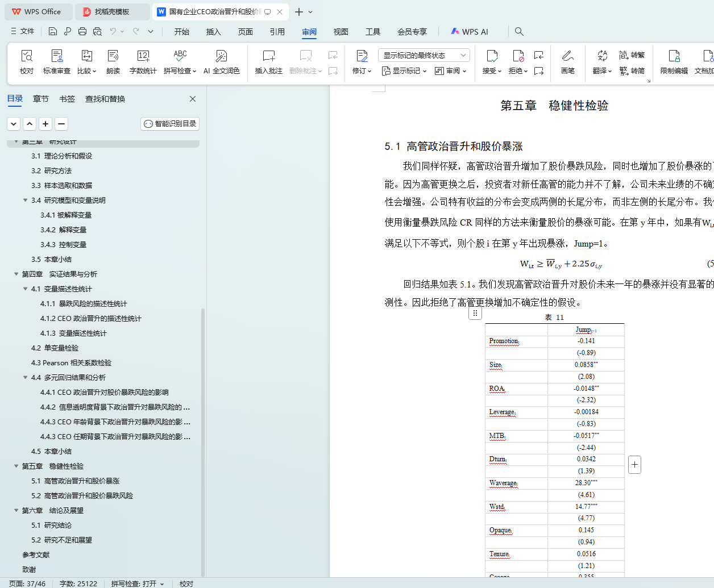Click the undo arrow icon
This screenshot has height=588, width=714.
pyautogui.click(x=113, y=31)
